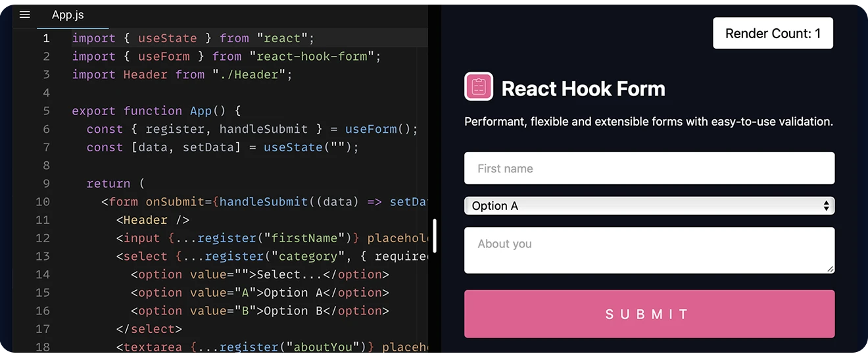This screenshot has height=354, width=868.
Task: Click useForm() call on line 6
Action: (x=377, y=130)
